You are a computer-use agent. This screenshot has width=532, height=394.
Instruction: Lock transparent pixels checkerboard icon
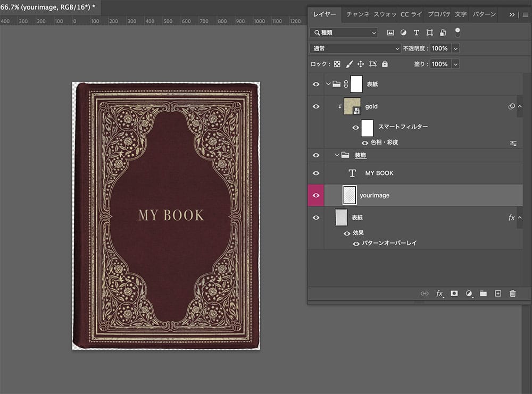point(337,64)
